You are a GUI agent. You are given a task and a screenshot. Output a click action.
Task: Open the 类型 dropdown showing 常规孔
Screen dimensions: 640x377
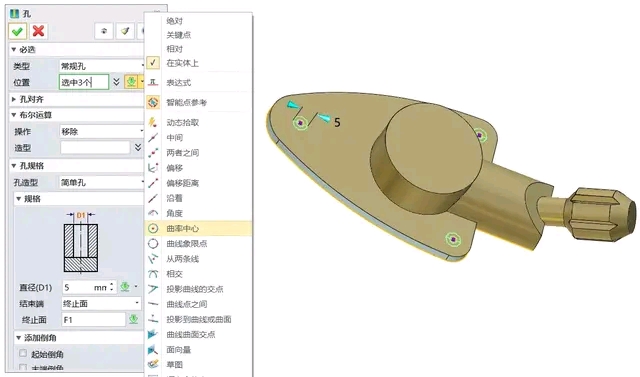(x=102, y=66)
